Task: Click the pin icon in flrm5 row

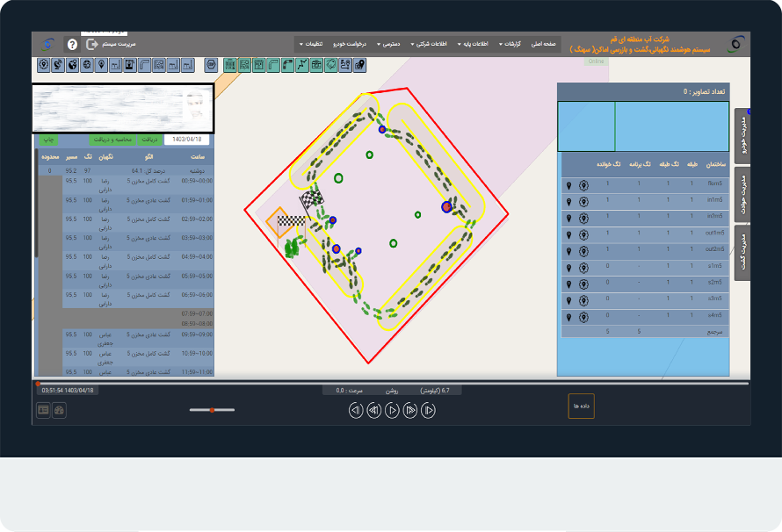Action: 569,186
